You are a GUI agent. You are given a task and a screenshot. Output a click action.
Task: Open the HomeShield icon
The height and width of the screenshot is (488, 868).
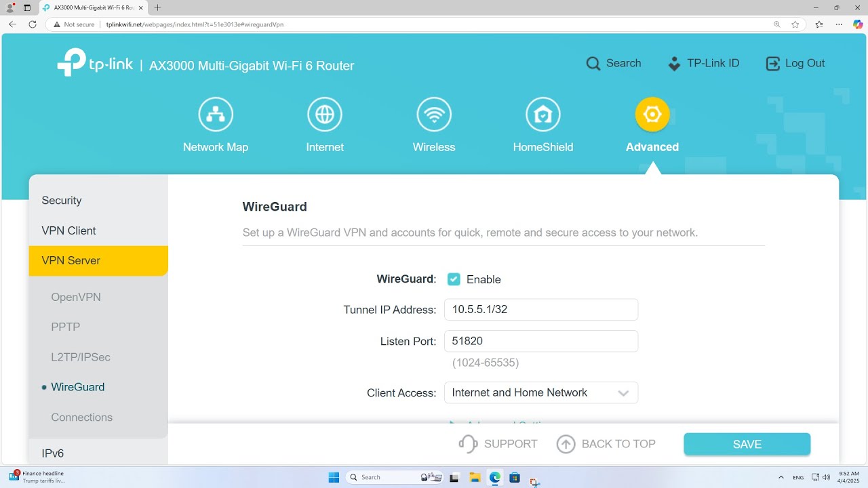coord(543,115)
